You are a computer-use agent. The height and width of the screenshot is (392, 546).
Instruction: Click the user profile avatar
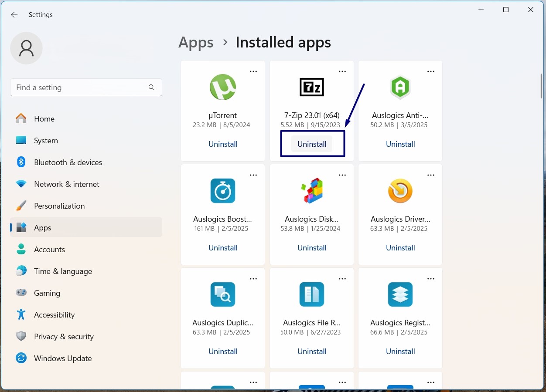(26, 48)
